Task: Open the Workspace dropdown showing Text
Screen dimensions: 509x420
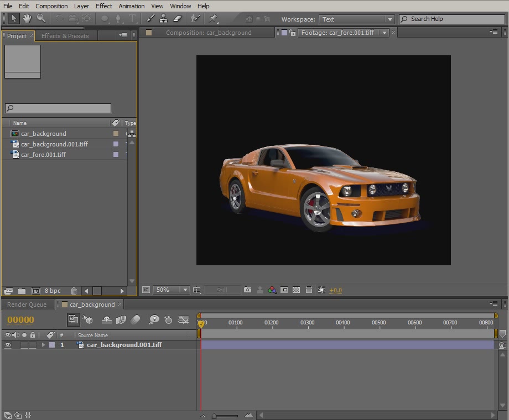Action: coord(356,19)
